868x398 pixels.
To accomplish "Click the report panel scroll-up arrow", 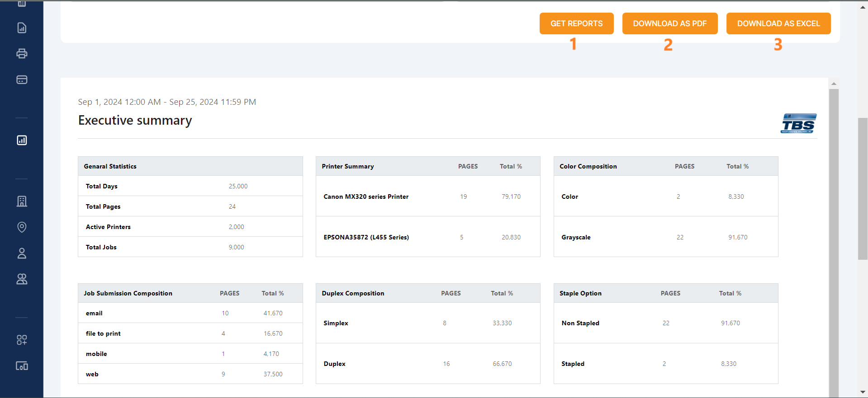I will click(x=834, y=84).
